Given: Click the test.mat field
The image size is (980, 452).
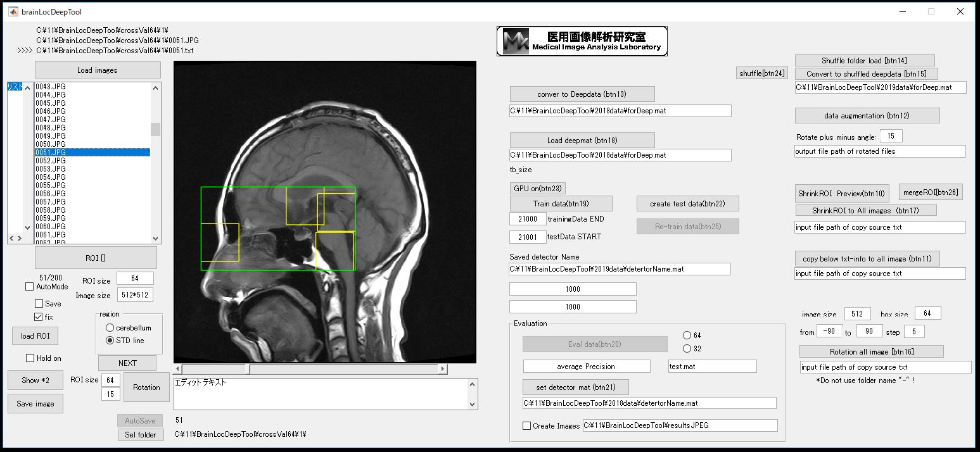Looking at the screenshot, I should tap(713, 367).
